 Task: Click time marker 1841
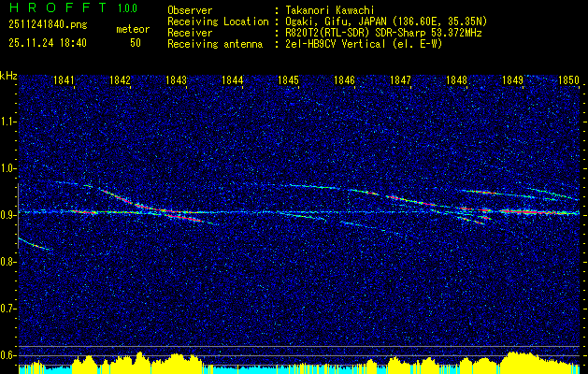pos(64,80)
